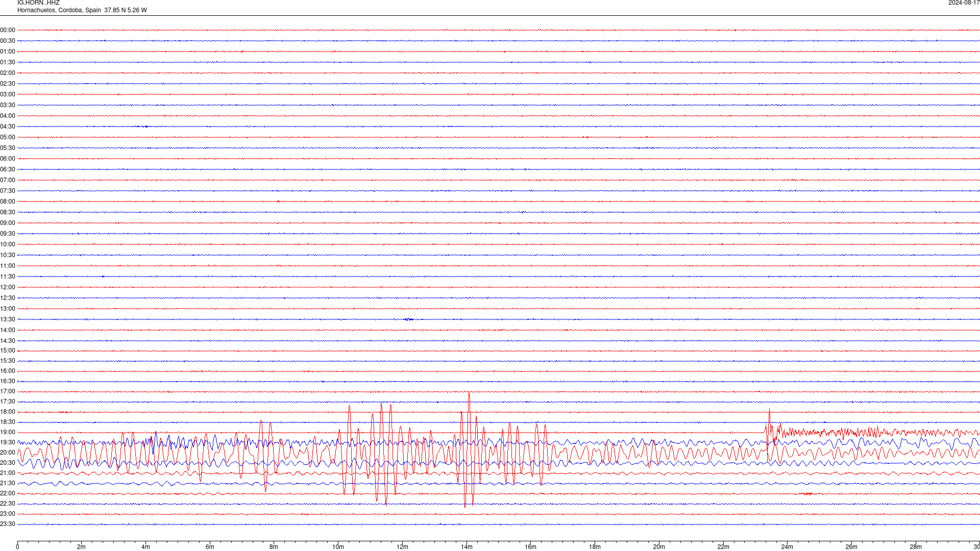Select the 00:30 trace time label
The height and width of the screenshot is (551, 980).
click(x=8, y=41)
